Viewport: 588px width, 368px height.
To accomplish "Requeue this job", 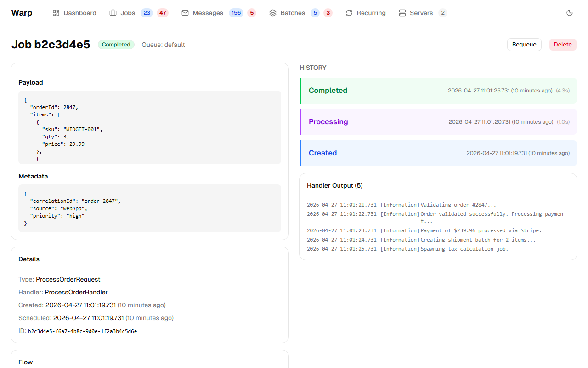I will pyautogui.click(x=524, y=45).
